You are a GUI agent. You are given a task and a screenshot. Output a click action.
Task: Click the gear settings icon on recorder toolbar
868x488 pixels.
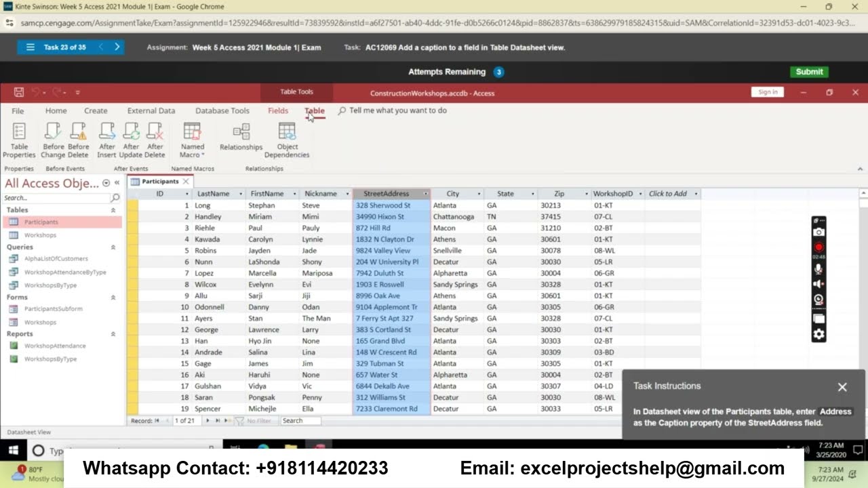818,334
